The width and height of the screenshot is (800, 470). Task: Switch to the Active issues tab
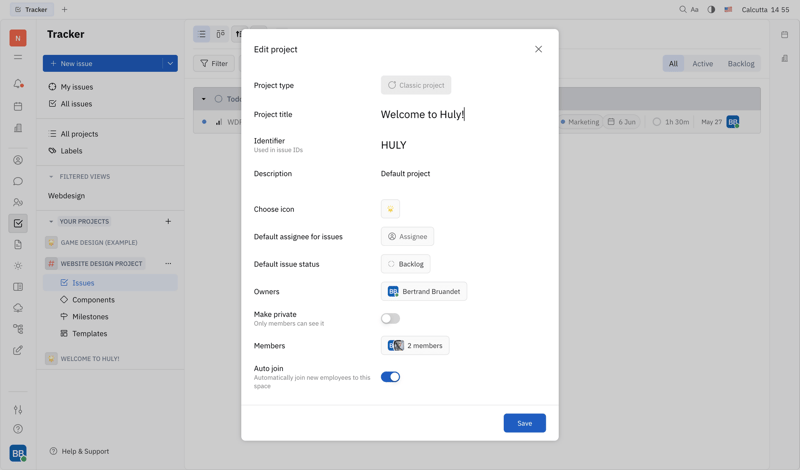(703, 63)
